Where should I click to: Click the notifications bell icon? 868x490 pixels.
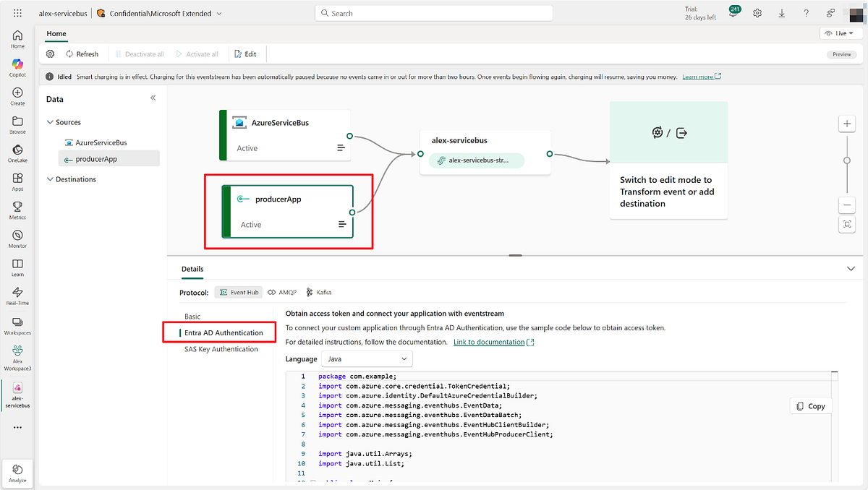tap(733, 14)
